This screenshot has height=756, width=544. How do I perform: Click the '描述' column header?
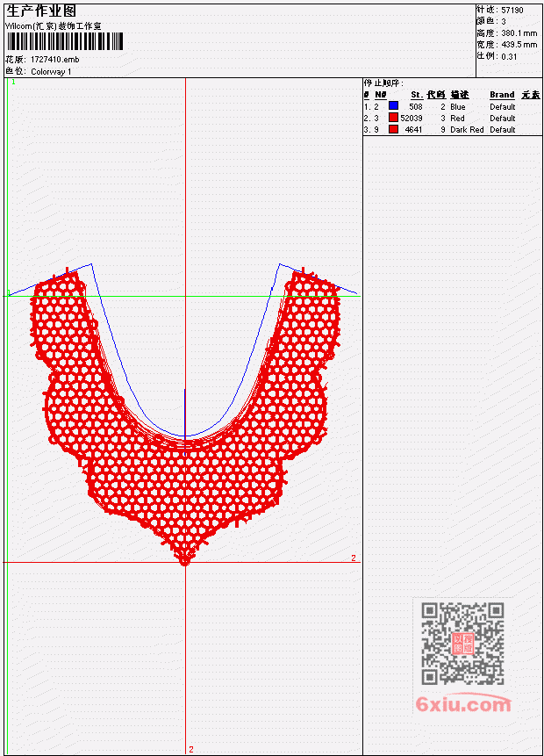(460, 95)
